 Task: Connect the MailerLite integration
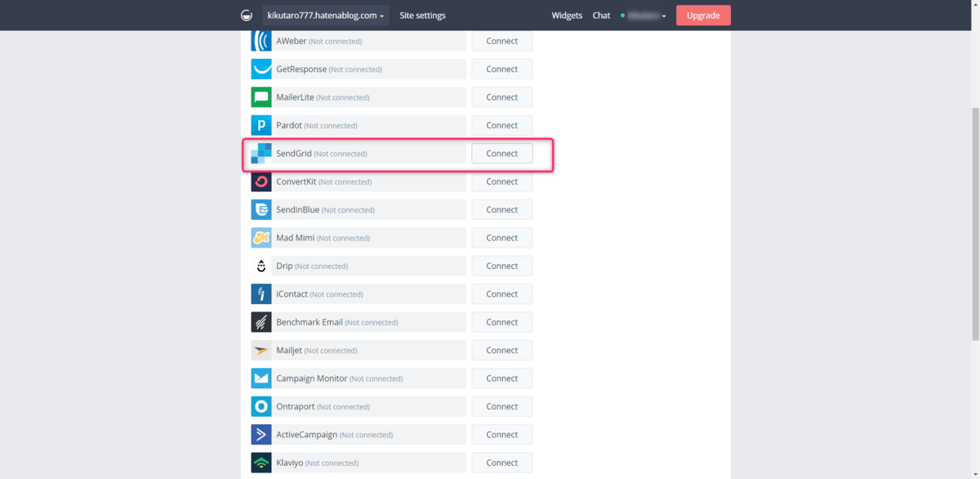(x=502, y=97)
